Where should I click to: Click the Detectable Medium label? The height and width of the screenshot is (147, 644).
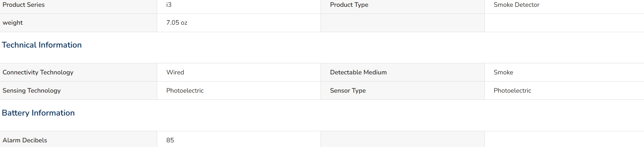pos(358,72)
